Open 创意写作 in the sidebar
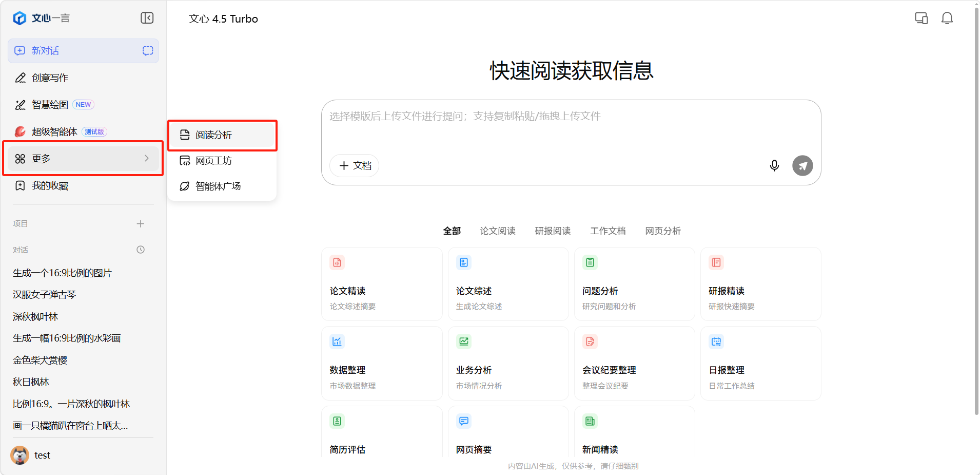Screen dimensions: 980x475 83,78
